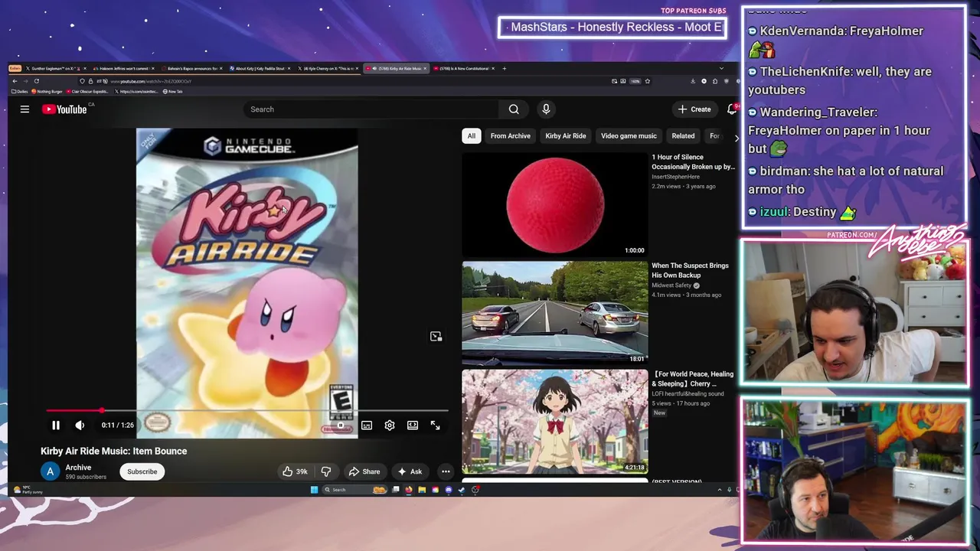This screenshot has height=551, width=980.
Task: Open the Archive channel name link
Action: [78, 468]
